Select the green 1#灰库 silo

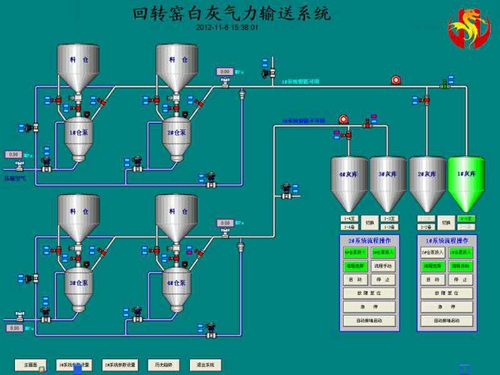(x=466, y=184)
